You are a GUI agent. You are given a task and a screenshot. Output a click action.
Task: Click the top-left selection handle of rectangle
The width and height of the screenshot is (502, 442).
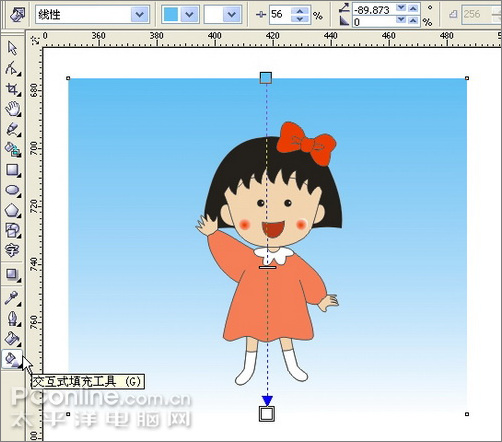(68, 78)
